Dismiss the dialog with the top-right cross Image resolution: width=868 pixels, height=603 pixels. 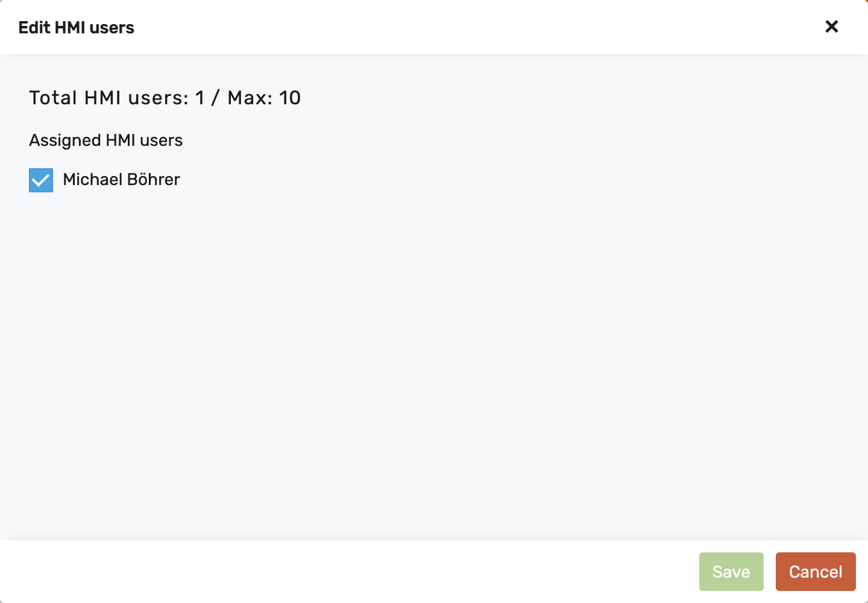(832, 27)
